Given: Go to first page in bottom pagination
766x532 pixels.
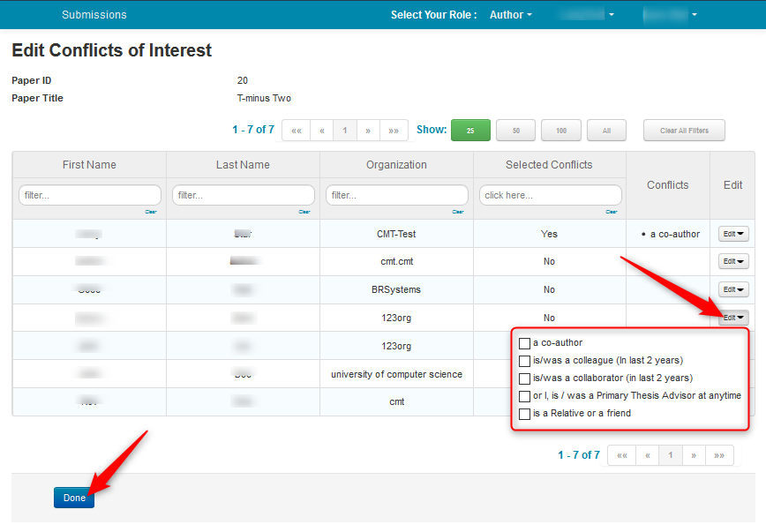Looking at the screenshot, I should [x=621, y=455].
